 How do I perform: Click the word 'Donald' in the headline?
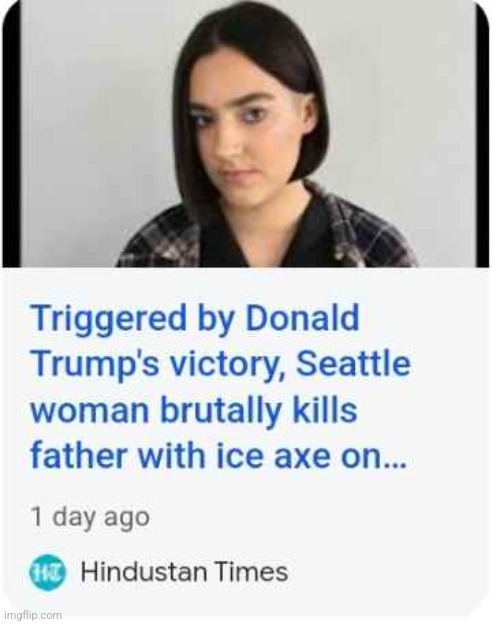coord(302,318)
